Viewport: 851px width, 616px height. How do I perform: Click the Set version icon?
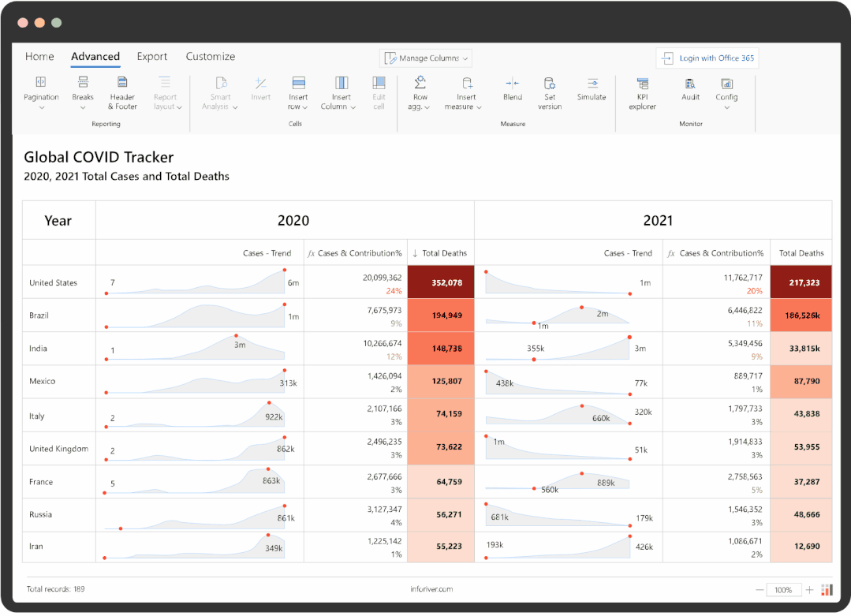click(x=549, y=83)
